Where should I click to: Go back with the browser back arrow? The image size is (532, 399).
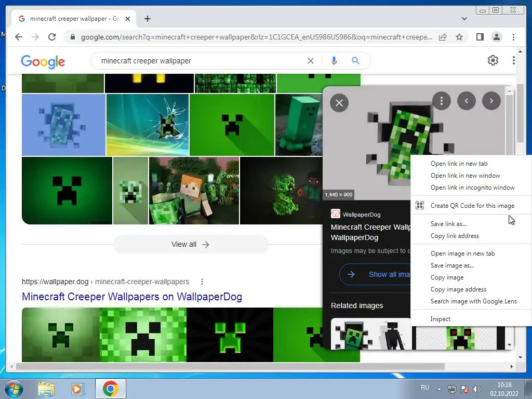[19, 37]
